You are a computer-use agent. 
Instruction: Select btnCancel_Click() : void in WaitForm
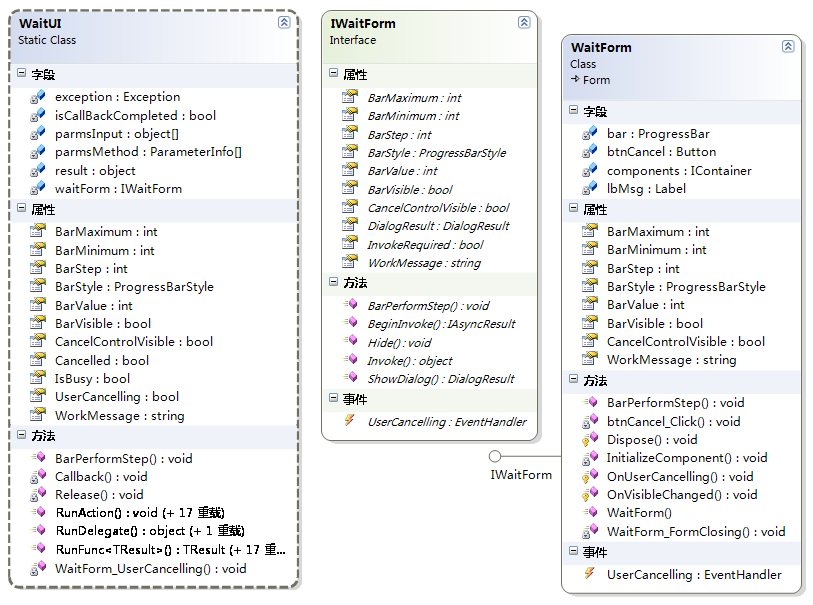pos(674,421)
